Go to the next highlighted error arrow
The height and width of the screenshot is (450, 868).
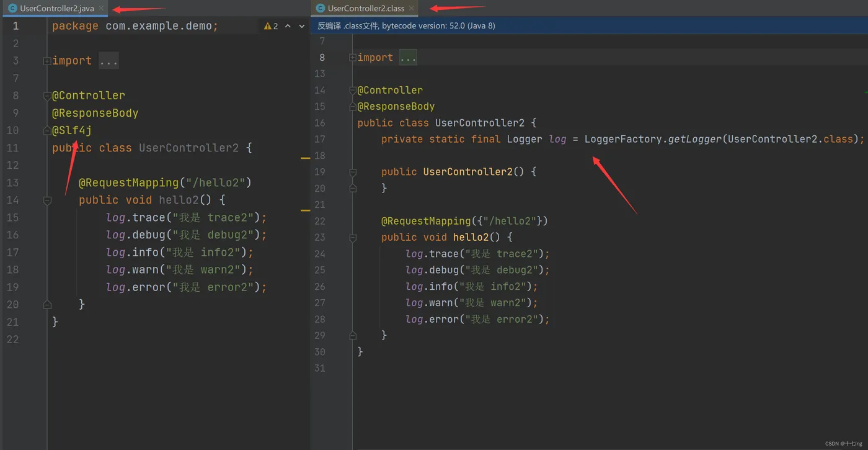tap(302, 26)
